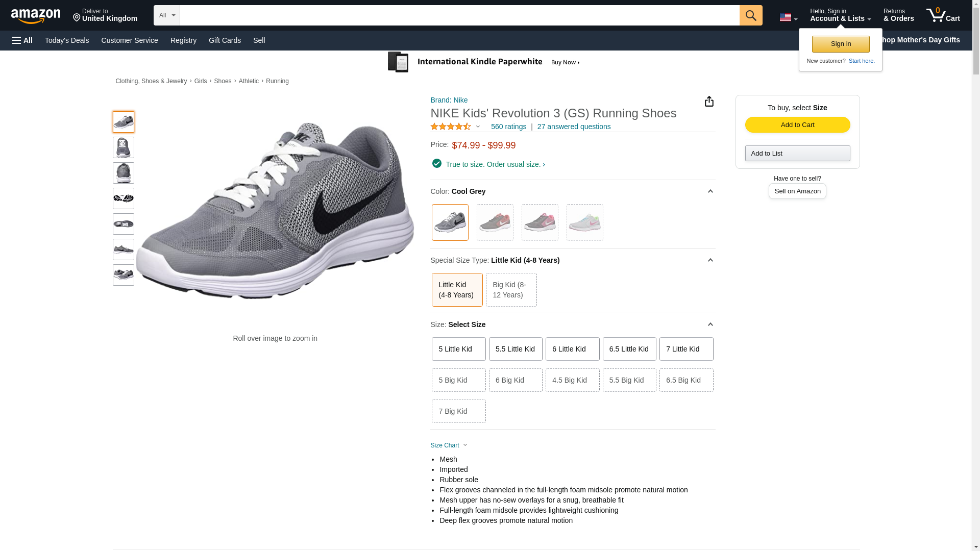Open the 27 answered questions link
The image size is (980, 551).
coord(573,127)
